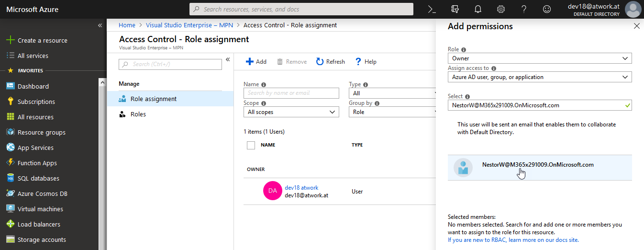Open Virtual machines from favorites
644x250 pixels.
coord(40,209)
